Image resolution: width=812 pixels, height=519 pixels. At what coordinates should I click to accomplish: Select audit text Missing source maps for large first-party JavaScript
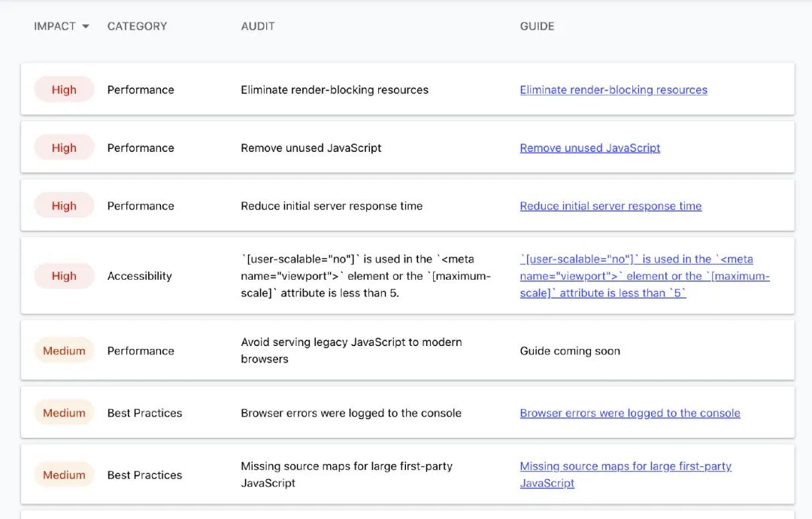[x=347, y=475]
